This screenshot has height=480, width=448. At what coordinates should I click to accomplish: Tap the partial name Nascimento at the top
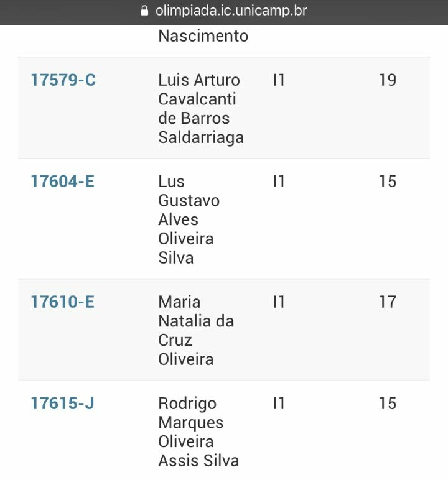(203, 36)
